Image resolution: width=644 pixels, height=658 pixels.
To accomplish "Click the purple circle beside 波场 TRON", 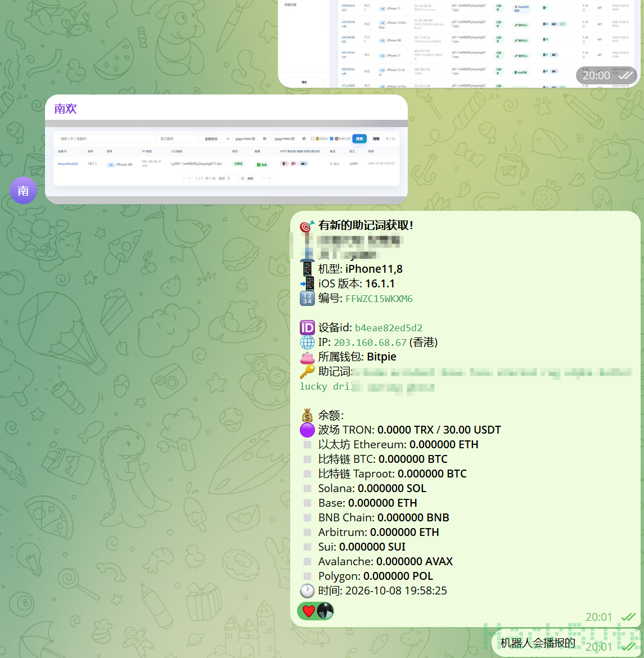I will (307, 430).
